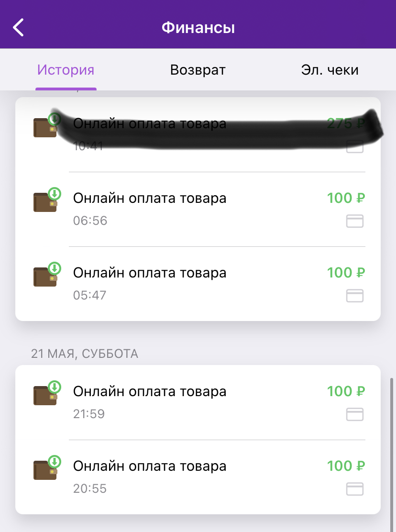Tap the 21 МАЯ, СУББОТА date header
The height and width of the screenshot is (532, 396).
point(85,354)
